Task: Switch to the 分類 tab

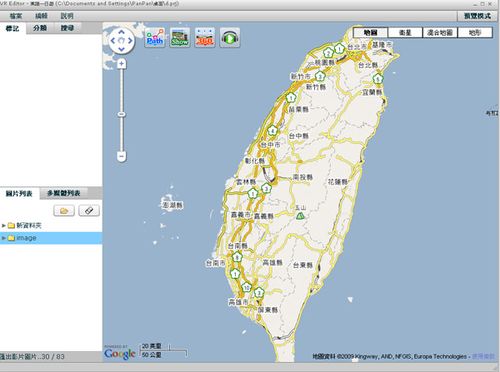Action: coord(40,28)
